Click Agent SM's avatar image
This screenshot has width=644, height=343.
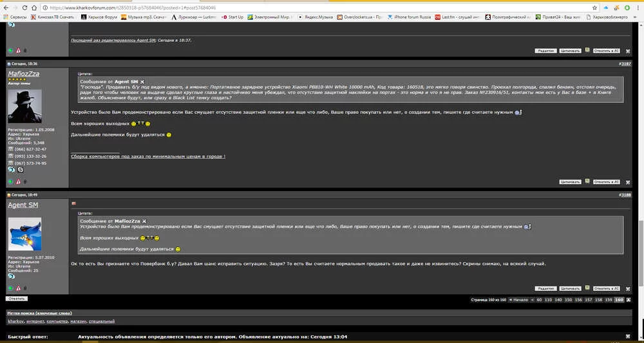[x=24, y=234]
